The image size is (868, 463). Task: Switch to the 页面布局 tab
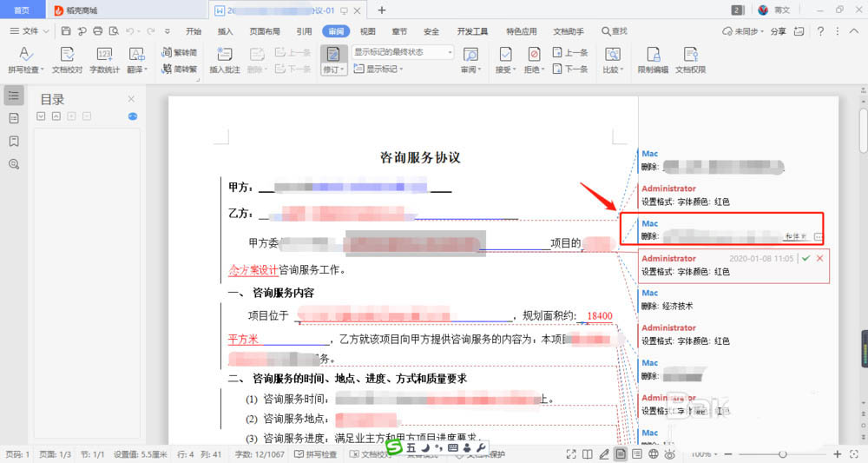tap(265, 31)
